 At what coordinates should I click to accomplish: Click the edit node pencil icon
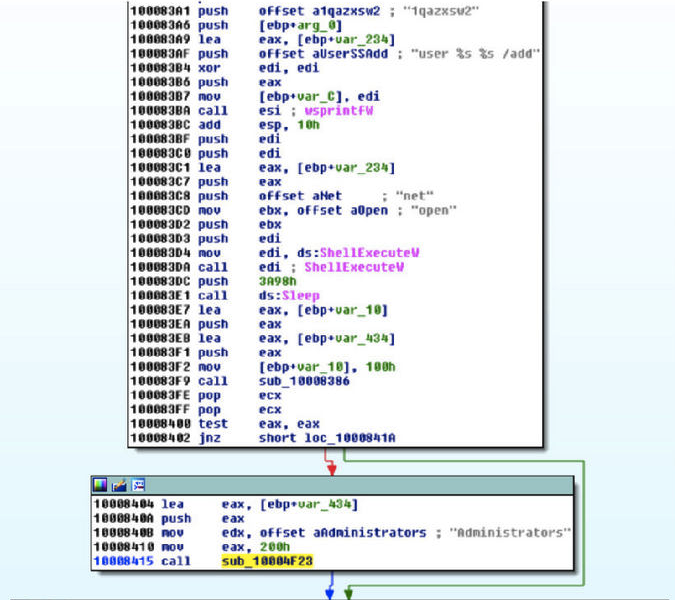point(119,485)
